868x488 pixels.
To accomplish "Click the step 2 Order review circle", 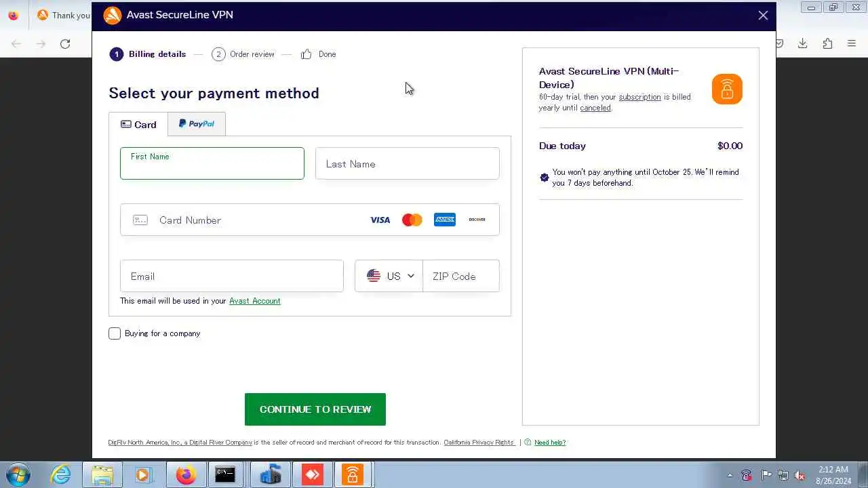I will point(218,54).
